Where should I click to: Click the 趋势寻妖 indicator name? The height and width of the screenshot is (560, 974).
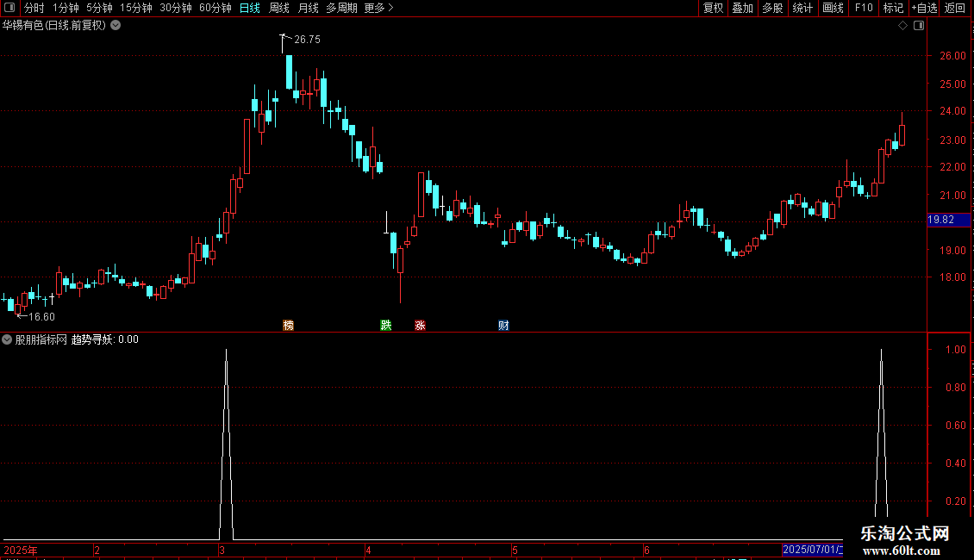coord(92,339)
